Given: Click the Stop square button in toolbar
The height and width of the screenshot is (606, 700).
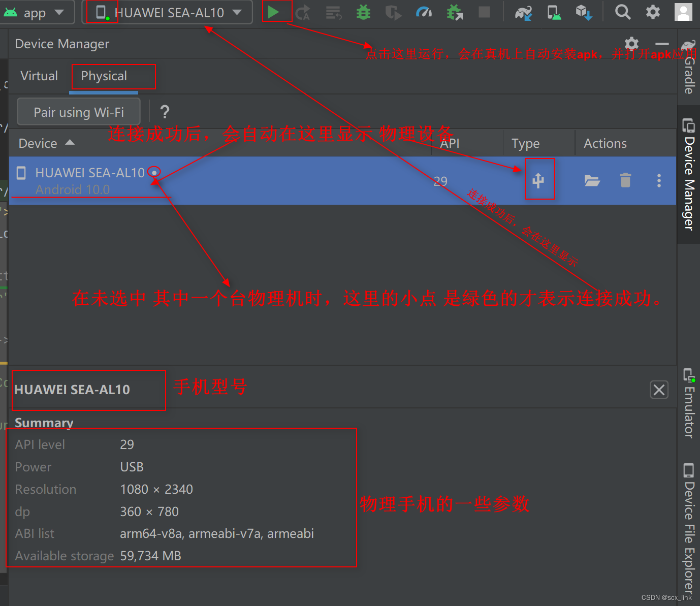Looking at the screenshot, I should point(485,12).
